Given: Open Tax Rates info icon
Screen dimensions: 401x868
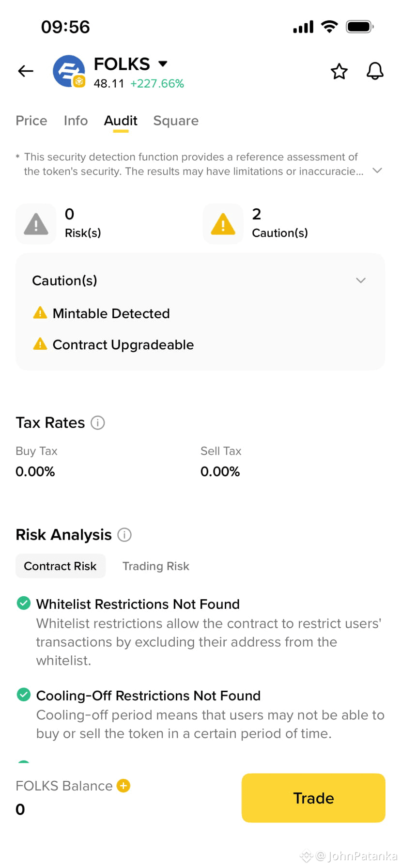Looking at the screenshot, I should pos(98,423).
